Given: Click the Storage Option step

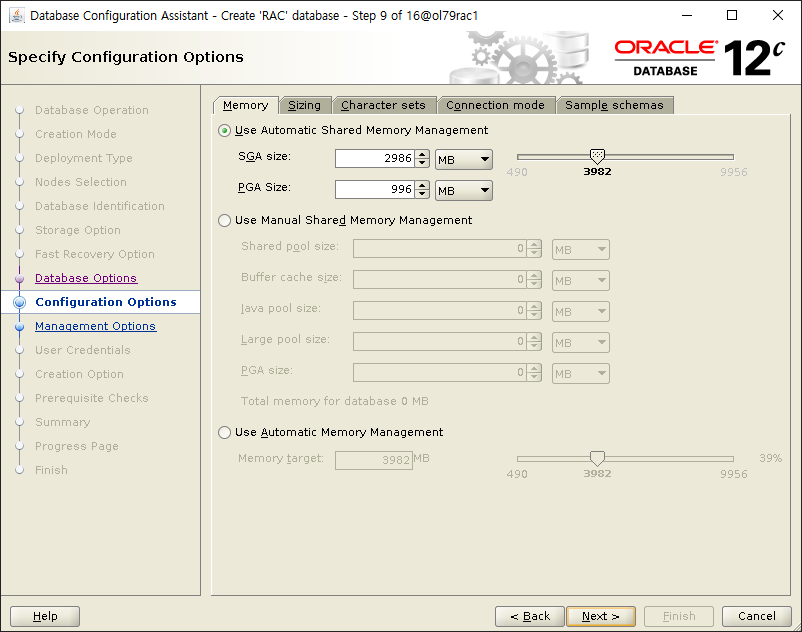Looking at the screenshot, I should coord(78,231).
